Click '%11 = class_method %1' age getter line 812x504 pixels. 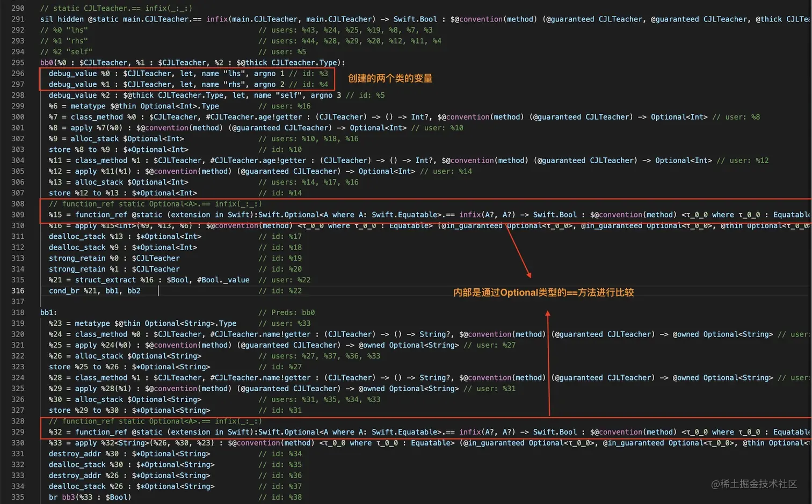tap(408, 160)
